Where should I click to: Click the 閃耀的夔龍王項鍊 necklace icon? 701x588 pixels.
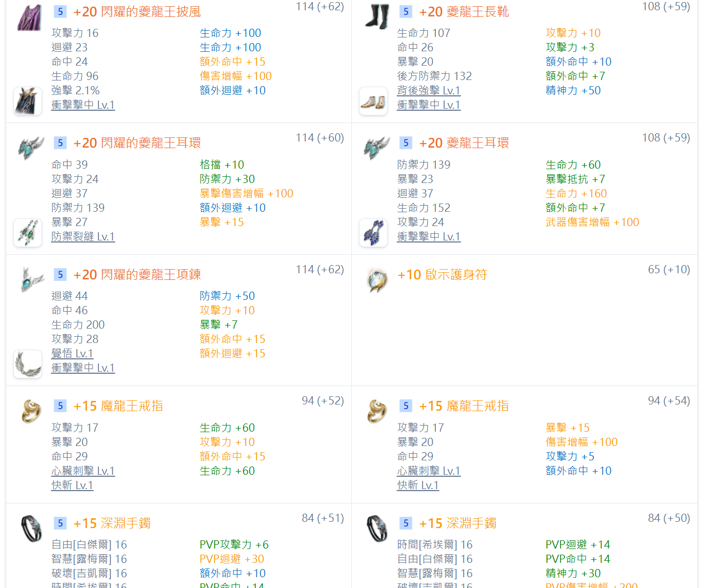(31, 279)
